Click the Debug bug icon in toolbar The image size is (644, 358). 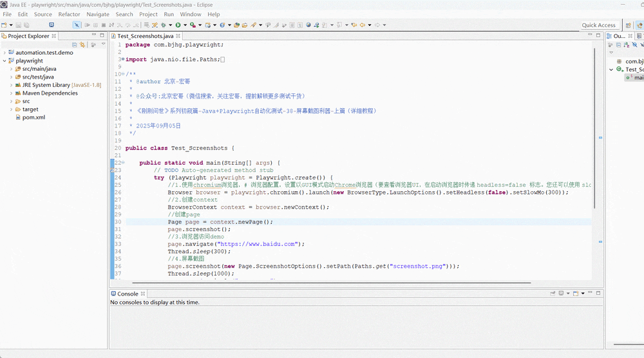click(x=163, y=25)
